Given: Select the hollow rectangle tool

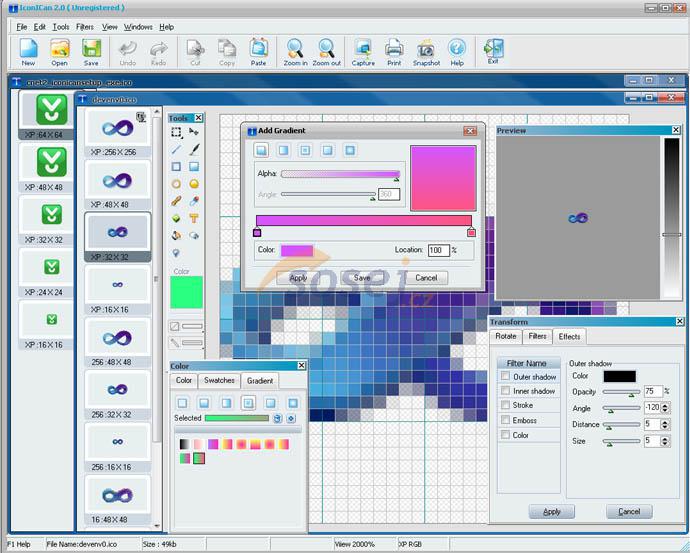Looking at the screenshot, I should (x=176, y=167).
